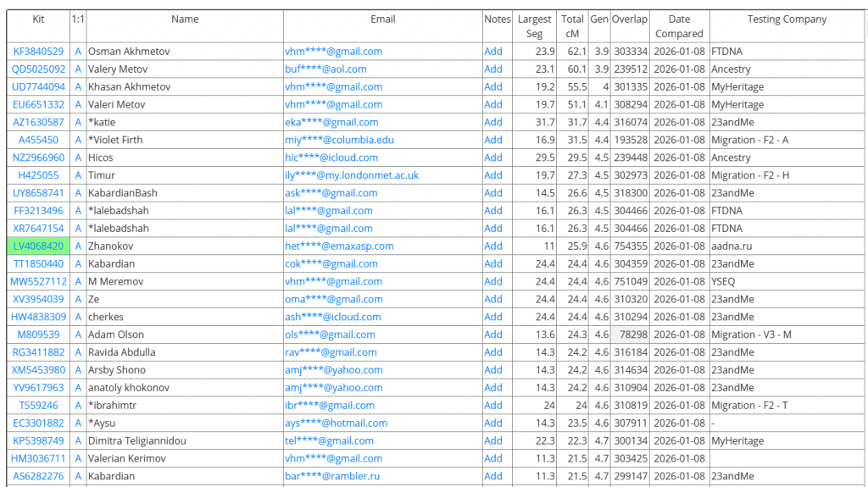868x487 pixels.
Task: Open kit EU6651332 link
Action: tap(38, 104)
